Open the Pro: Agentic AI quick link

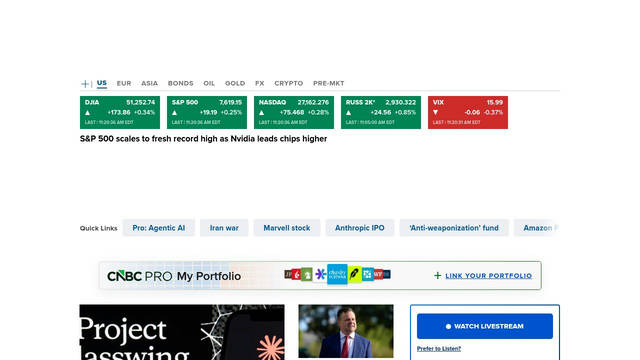coord(159,228)
